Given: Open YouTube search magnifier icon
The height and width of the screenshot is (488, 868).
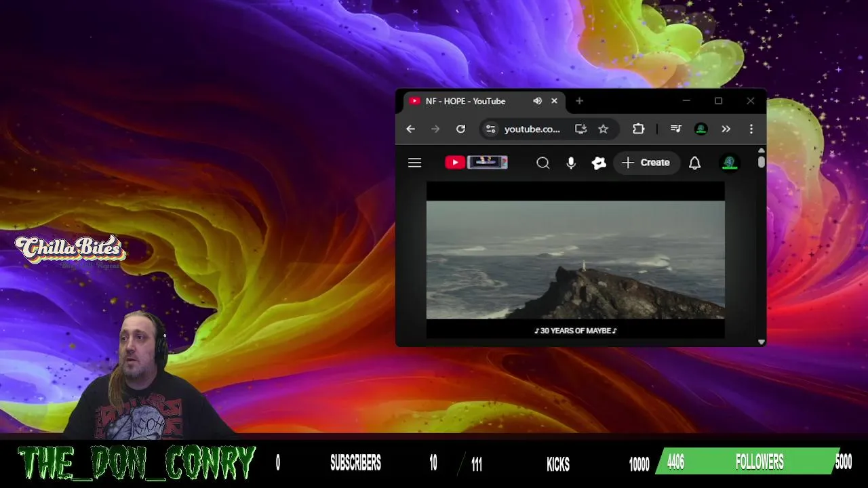Looking at the screenshot, I should click(542, 163).
